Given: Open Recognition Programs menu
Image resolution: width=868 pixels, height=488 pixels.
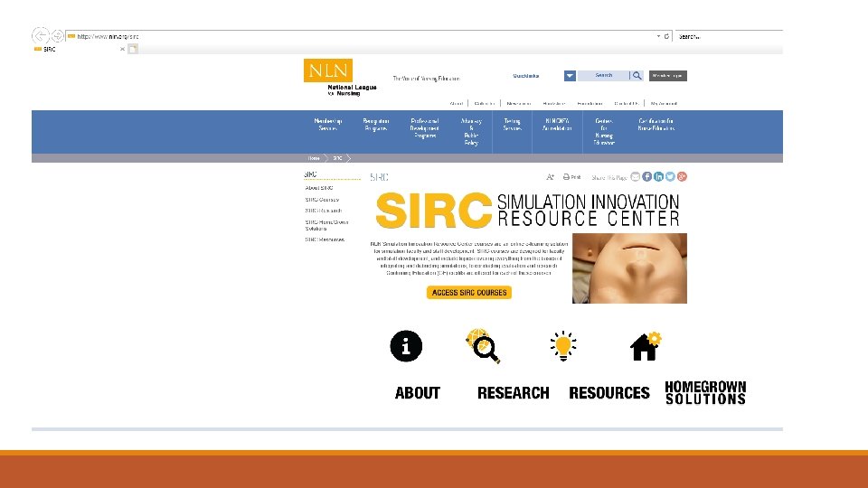Looking at the screenshot, I should [376, 125].
